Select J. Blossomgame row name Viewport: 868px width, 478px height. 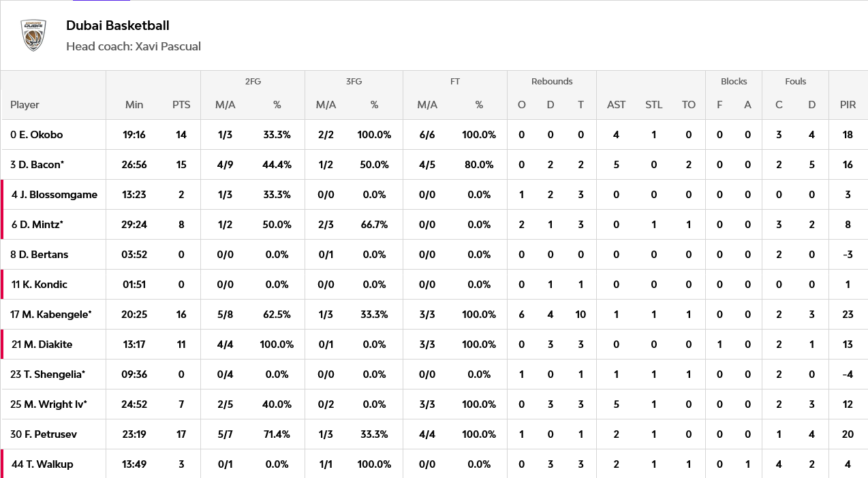[x=55, y=195]
